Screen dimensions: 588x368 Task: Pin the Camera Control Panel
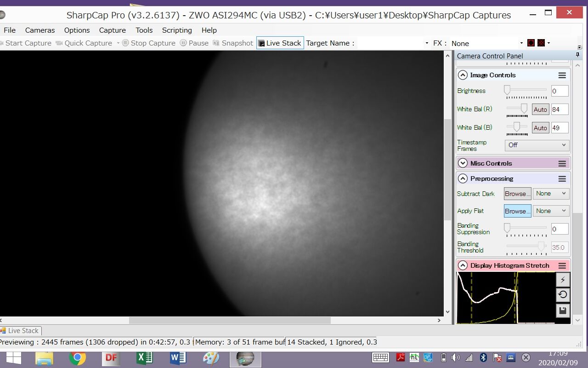pyautogui.click(x=577, y=55)
